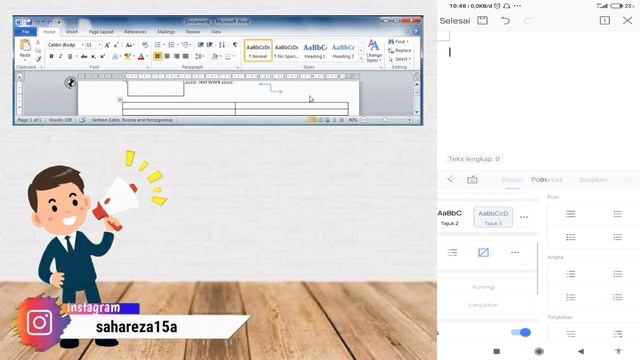Open the Change Case Aa dropdown
The height and width of the screenshot is (360, 640).
130,45
